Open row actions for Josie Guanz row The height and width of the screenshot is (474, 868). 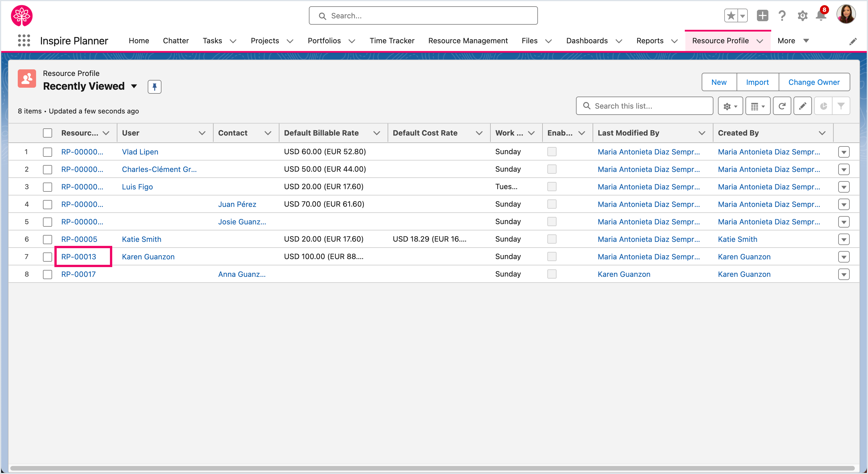click(844, 222)
